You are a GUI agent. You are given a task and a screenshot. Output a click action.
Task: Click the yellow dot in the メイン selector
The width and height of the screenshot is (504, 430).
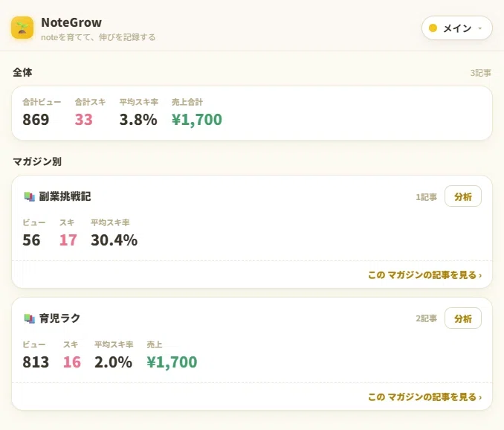433,28
